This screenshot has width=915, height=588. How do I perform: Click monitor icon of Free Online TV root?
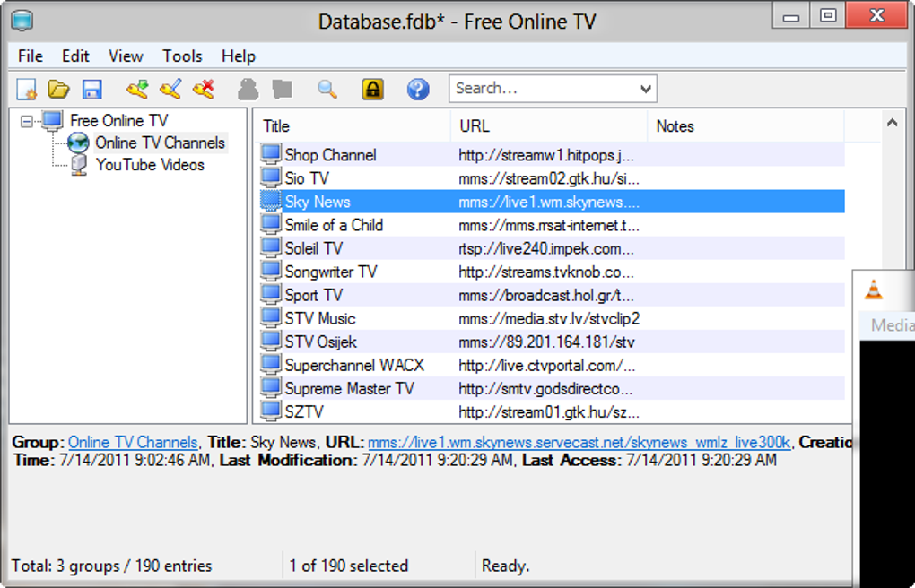pyautogui.click(x=53, y=121)
